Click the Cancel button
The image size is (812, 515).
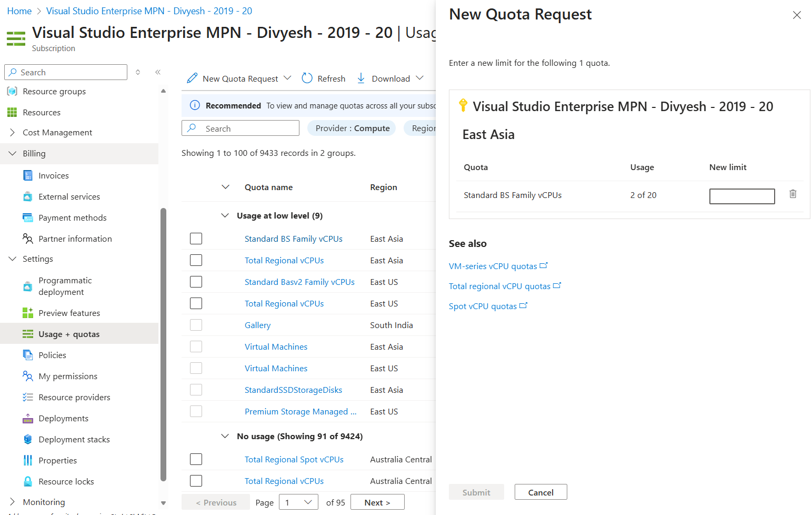[x=540, y=492]
